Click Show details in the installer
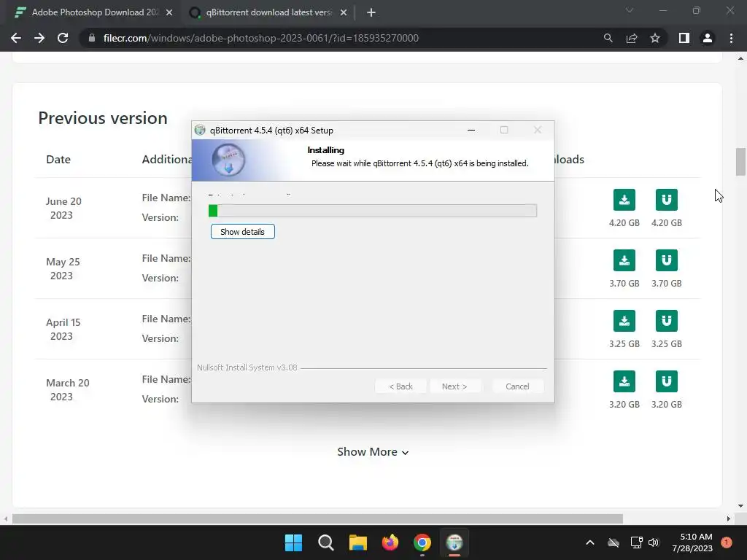The height and width of the screenshot is (560, 747). (242, 232)
